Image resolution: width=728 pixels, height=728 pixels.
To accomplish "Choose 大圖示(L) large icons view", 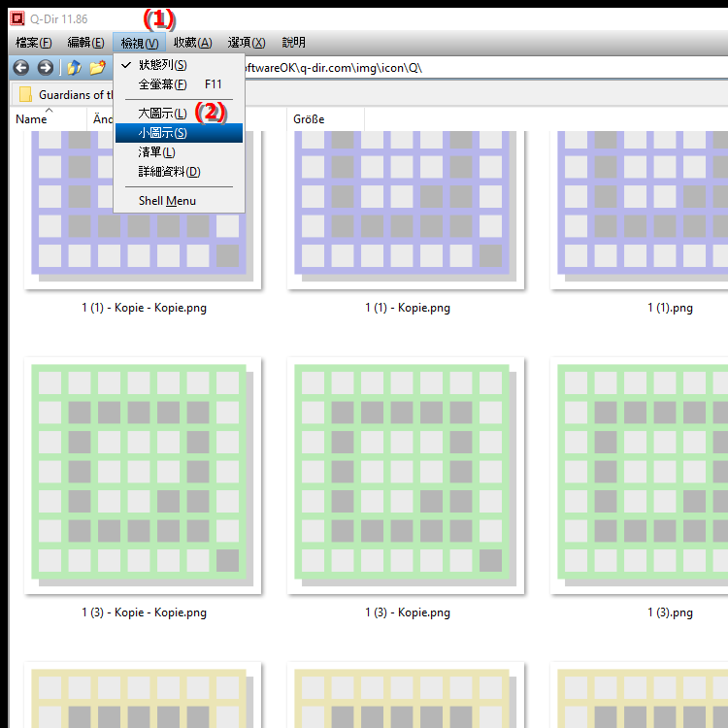I will (179, 114).
